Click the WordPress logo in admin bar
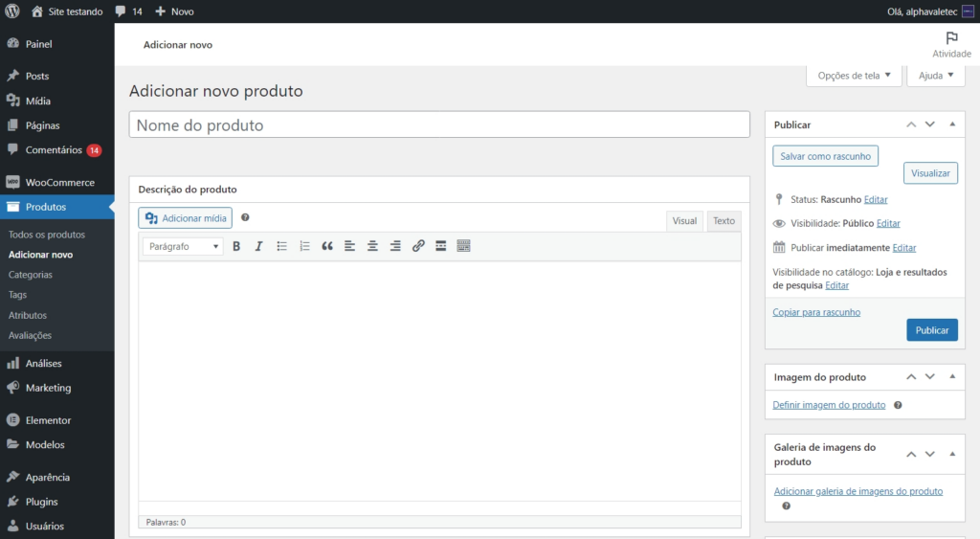980x539 pixels. (11, 11)
